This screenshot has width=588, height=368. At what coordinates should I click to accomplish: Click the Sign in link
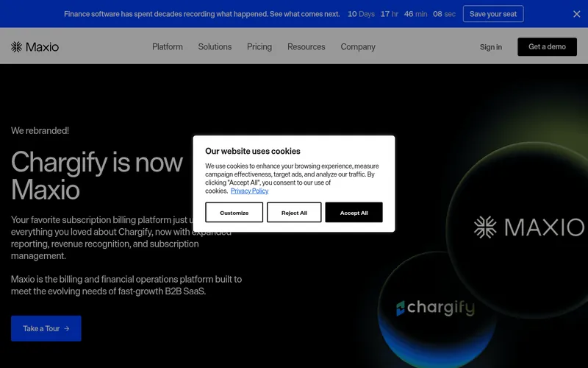coord(490,47)
